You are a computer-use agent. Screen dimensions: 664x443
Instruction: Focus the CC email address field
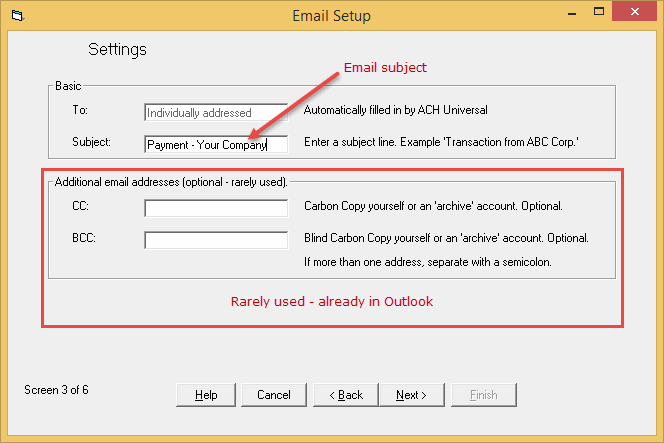click(x=216, y=208)
